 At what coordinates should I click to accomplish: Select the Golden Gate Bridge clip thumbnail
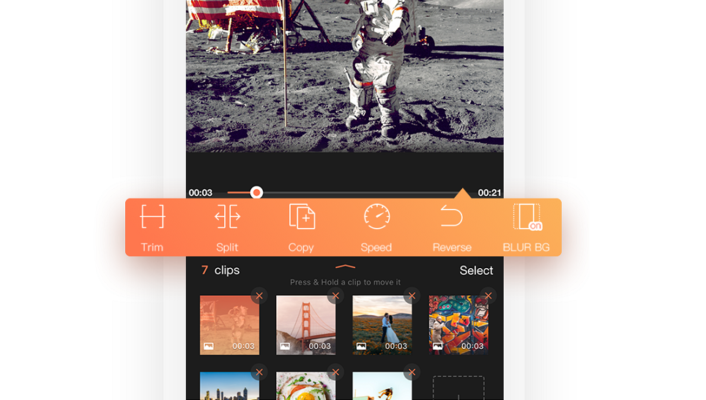coord(306,325)
